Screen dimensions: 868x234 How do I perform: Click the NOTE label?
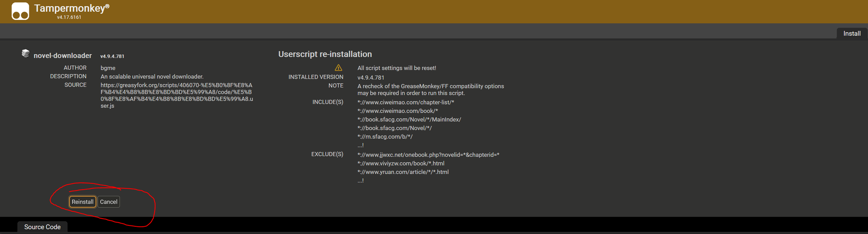coord(336,86)
